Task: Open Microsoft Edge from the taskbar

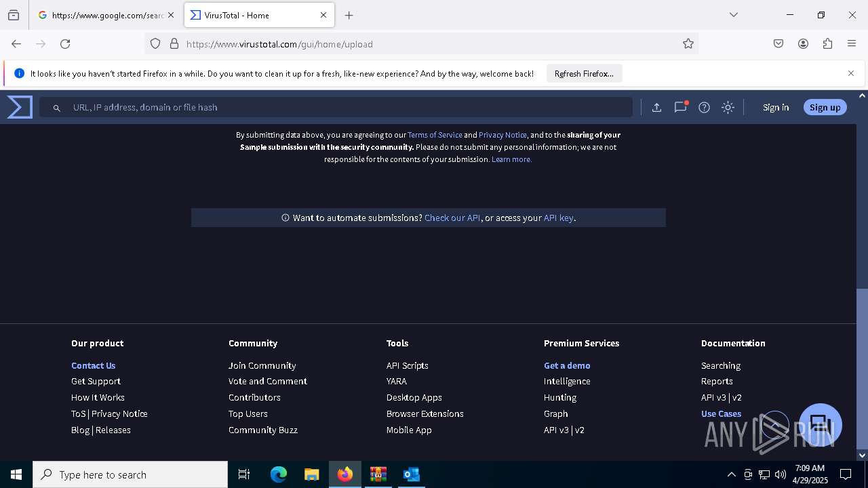Action: (279, 474)
